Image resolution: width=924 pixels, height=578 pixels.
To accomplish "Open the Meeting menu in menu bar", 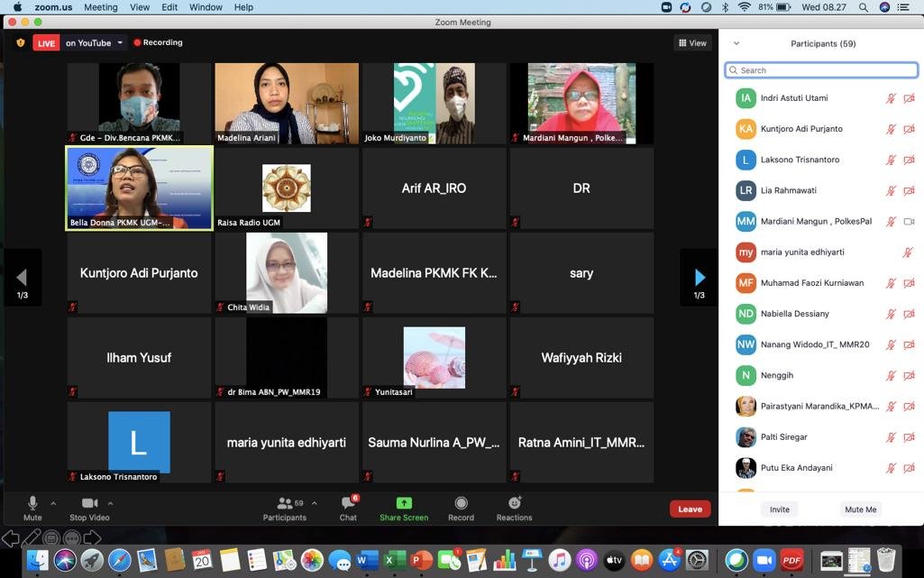I will click(101, 7).
